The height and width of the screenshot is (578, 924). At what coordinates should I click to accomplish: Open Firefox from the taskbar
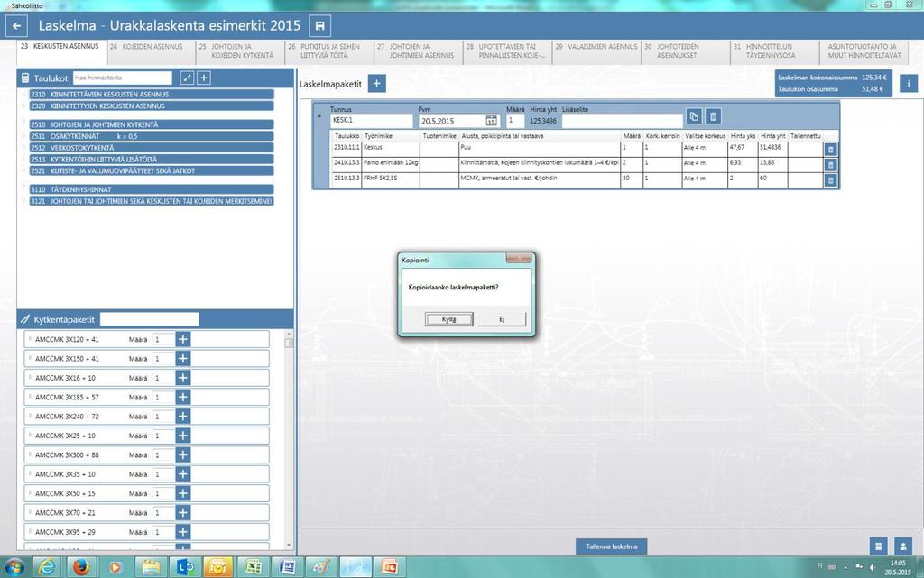pos(81,567)
